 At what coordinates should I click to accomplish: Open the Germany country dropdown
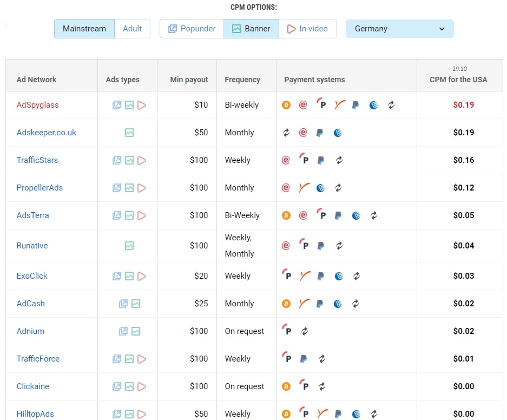pyautogui.click(x=400, y=29)
